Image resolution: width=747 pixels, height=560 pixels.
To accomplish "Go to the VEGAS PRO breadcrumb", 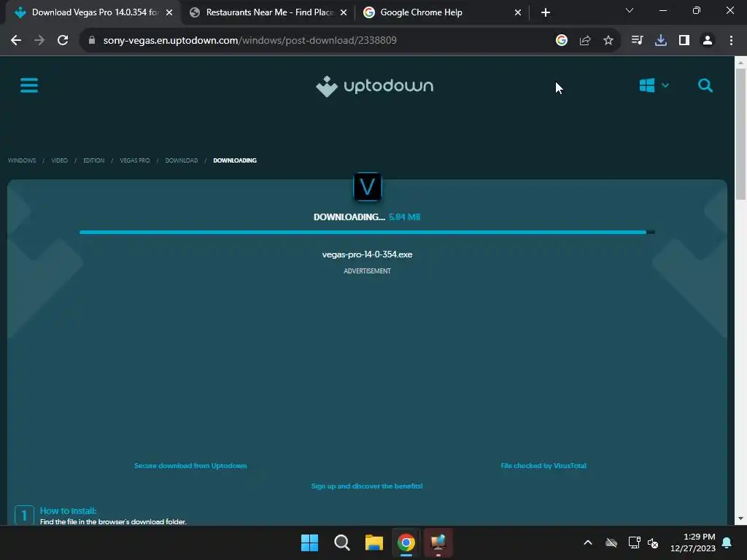I will pyautogui.click(x=135, y=160).
